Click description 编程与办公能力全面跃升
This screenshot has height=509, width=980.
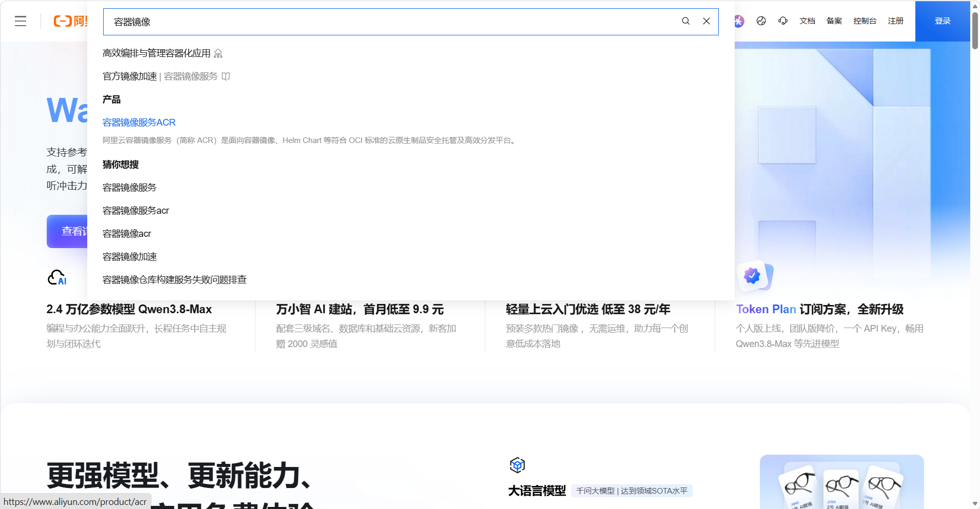[x=136, y=336]
